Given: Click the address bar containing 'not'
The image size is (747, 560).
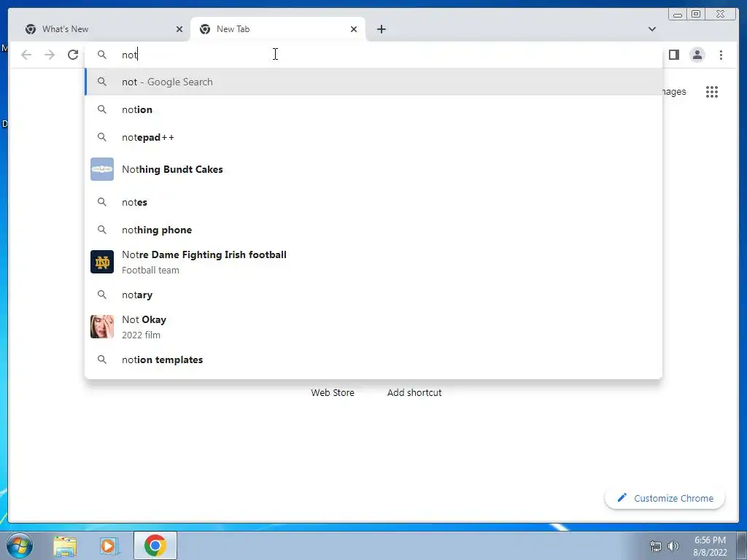Looking at the screenshot, I should pos(373,55).
